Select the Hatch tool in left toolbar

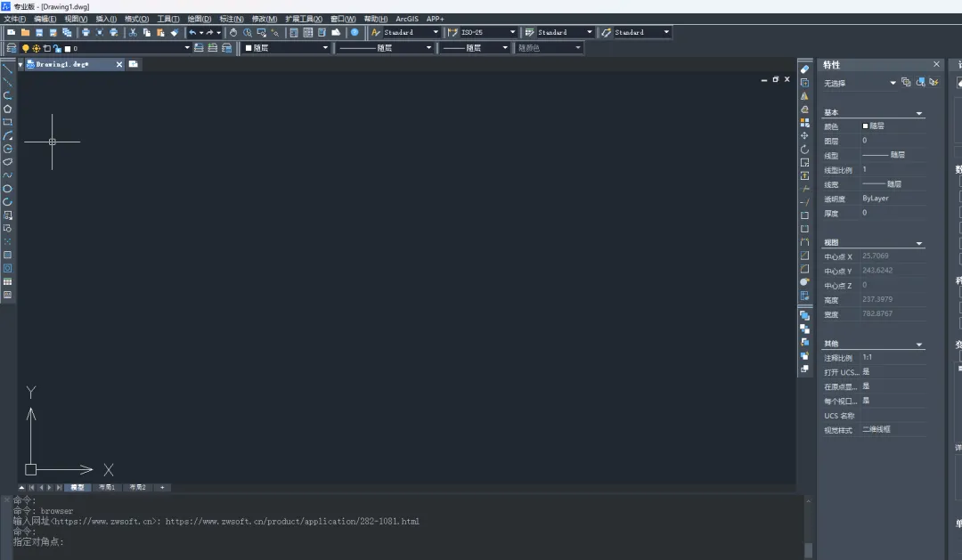[7, 256]
